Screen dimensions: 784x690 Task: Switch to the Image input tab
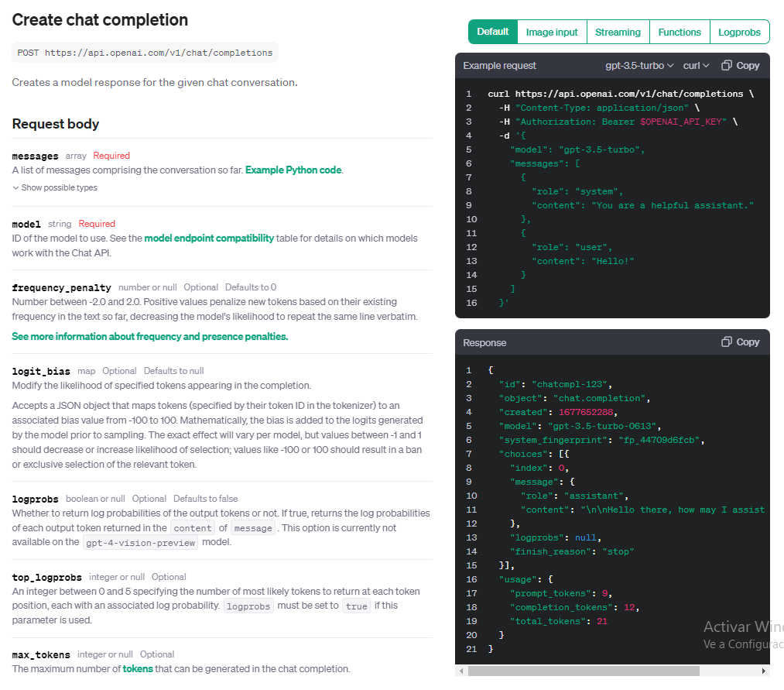click(x=552, y=32)
